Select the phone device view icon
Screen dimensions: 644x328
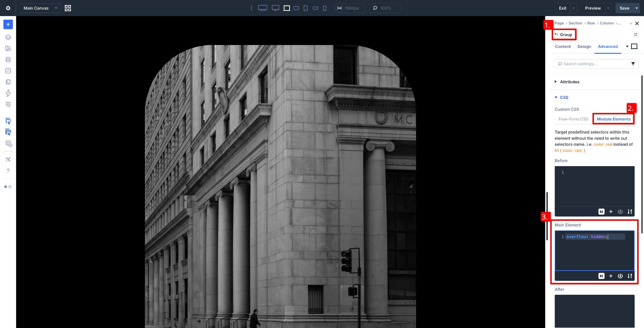(325, 8)
